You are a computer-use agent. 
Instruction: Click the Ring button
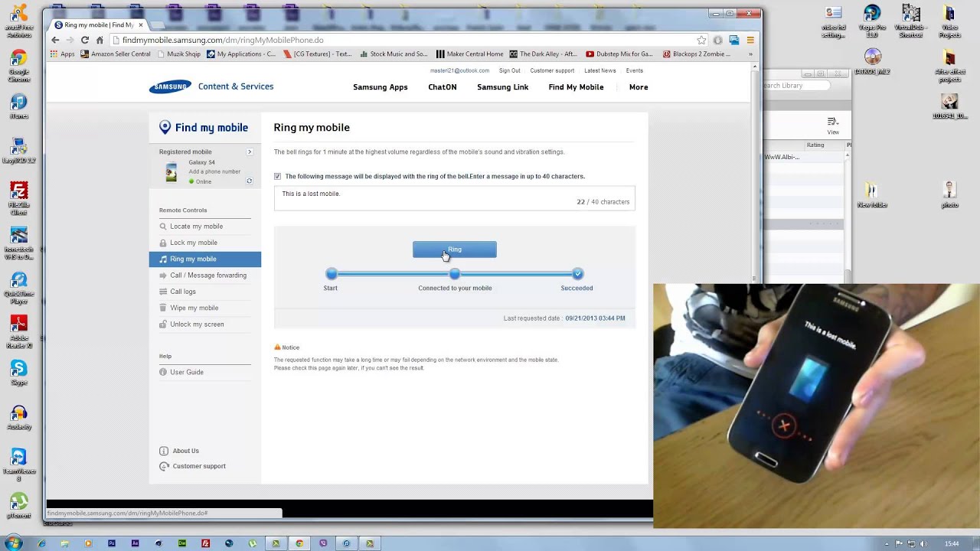coord(454,249)
